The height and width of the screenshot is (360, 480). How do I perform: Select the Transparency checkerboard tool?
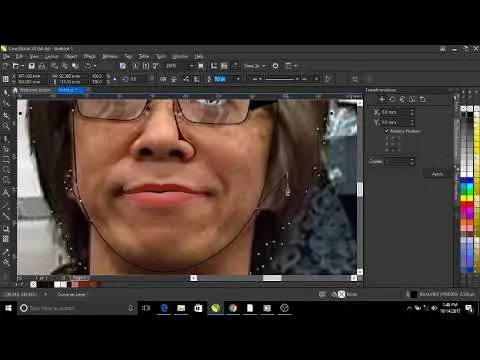(x=6, y=239)
